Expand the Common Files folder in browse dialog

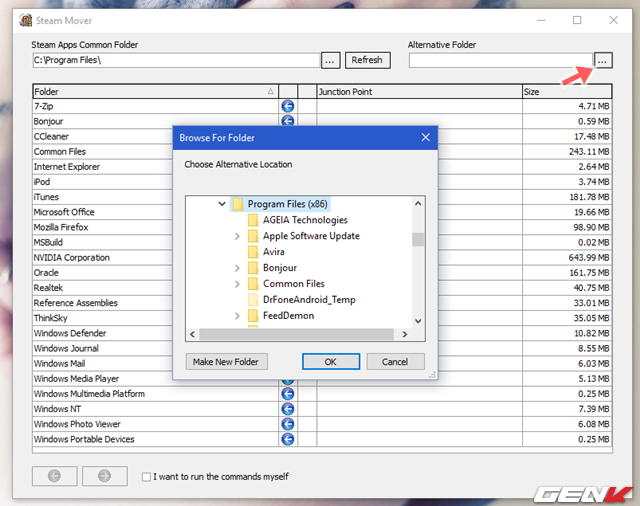[x=237, y=284]
